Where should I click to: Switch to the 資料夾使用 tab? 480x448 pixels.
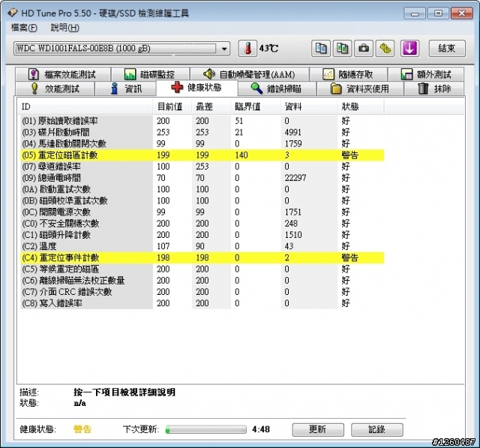tap(360, 89)
